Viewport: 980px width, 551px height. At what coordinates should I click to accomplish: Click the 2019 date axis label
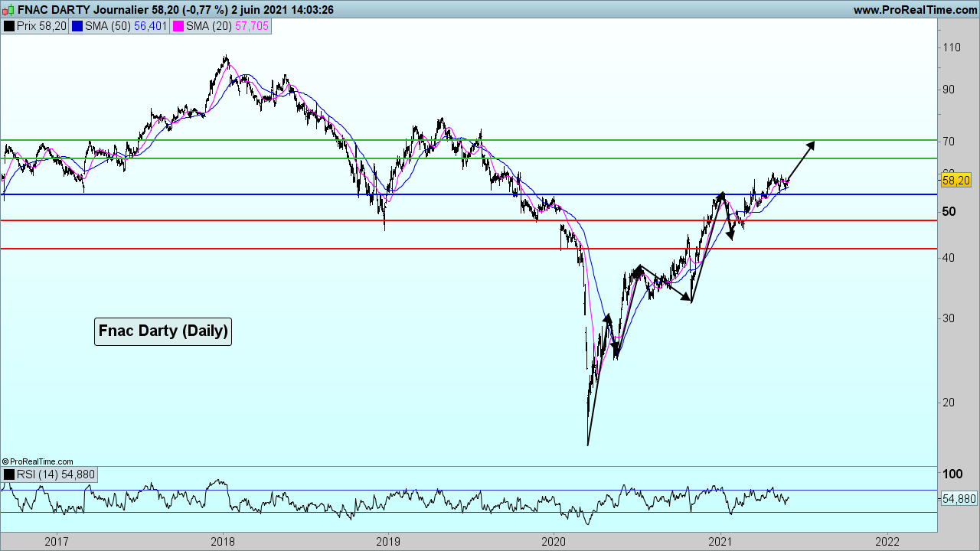click(x=388, y=542)
